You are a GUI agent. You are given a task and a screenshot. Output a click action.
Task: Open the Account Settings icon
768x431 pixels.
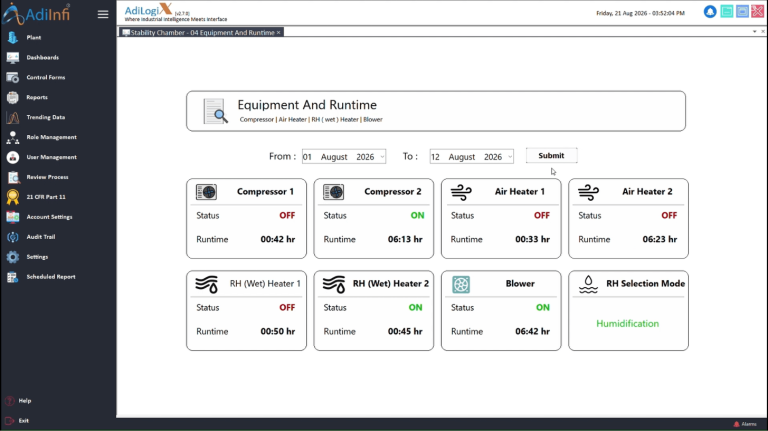(13, 217)
